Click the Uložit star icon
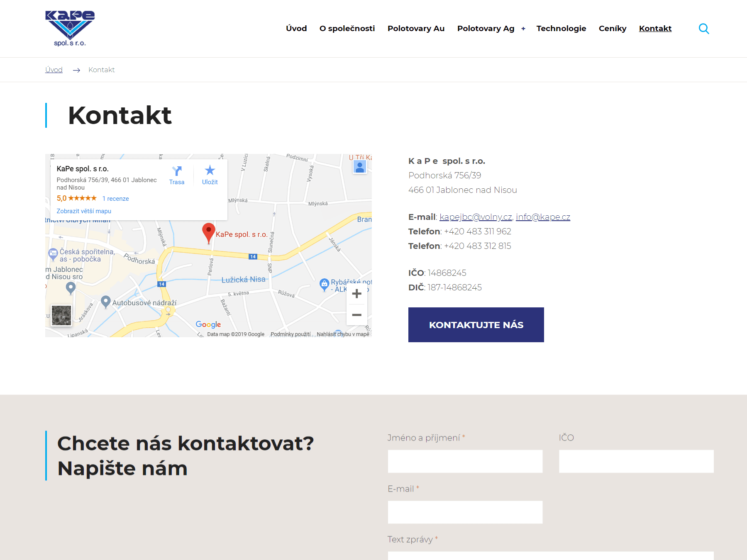This screenshot has height=560, width=747. [210, 170]
